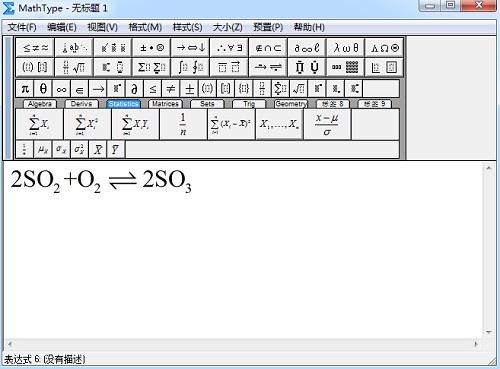This screenshot has width=500, height=369.
Task: Open the underbar and overbar templates palette
Action: point(229,67)
